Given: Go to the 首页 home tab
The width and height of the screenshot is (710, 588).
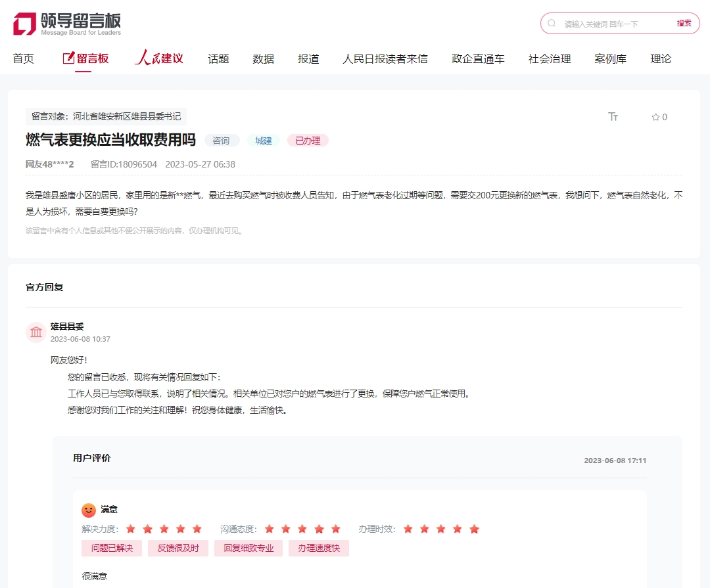Looking at the screenshot, I should (x=24, y=58).
